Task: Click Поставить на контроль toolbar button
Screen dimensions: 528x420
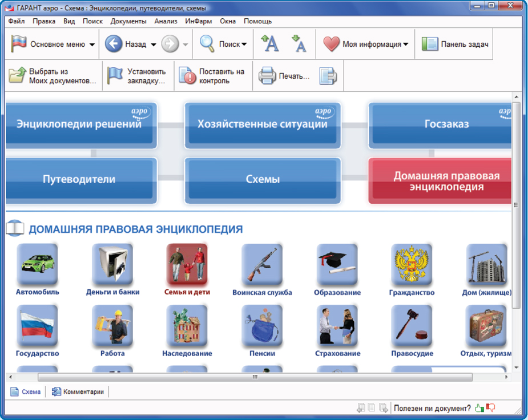Action: pos(213,76)
